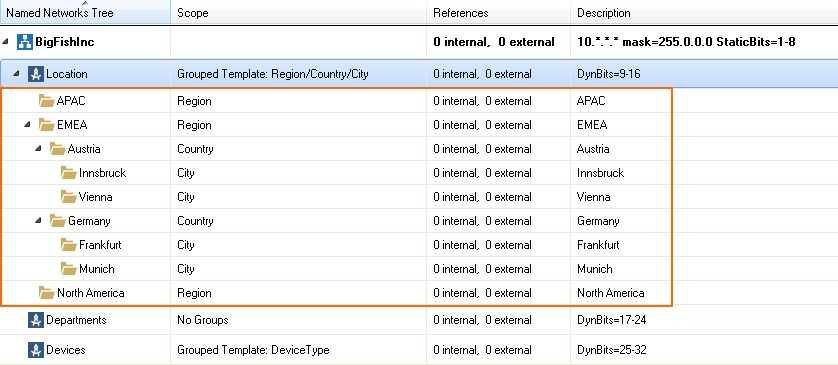Select the Frankfurt tree label
Image resolution: width=838 pixels, height=365 pixels.
tap(100, 245)
